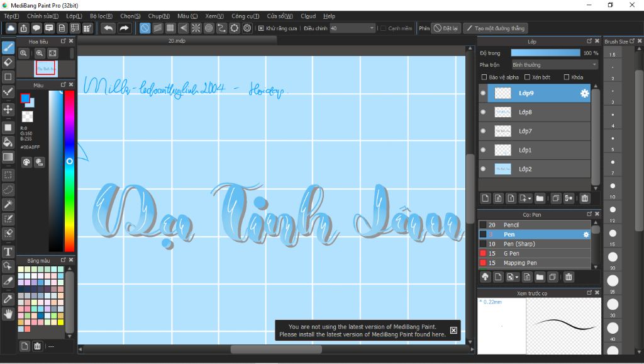Screen dimensions: 644x364
Task: Click the Đặt lại reset button
Action: [446, 28]
